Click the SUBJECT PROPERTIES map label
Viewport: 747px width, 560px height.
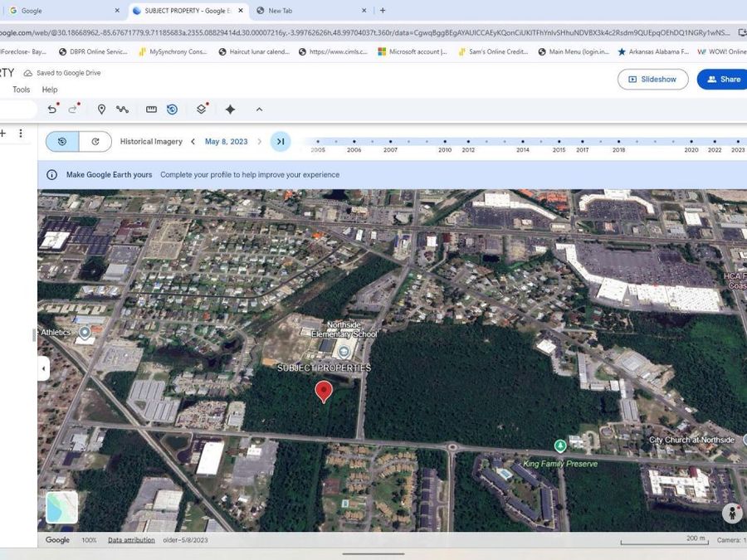coord(324,368)
